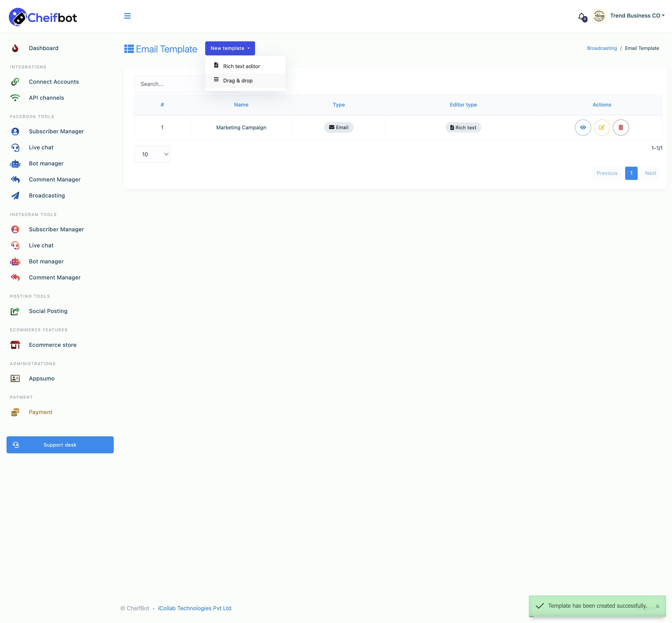Screen dimensions: 672x623
Task: Dismiss the success toast notification
Action: click(658, 605)
